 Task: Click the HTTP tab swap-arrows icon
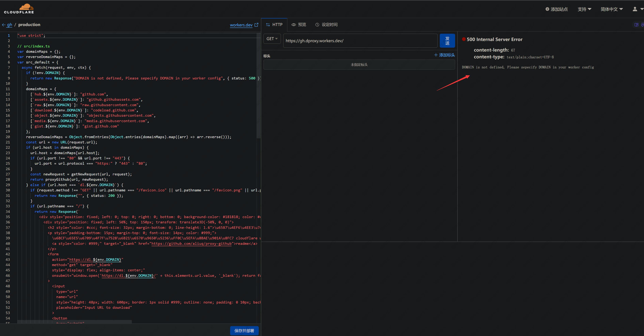(268, 25)
